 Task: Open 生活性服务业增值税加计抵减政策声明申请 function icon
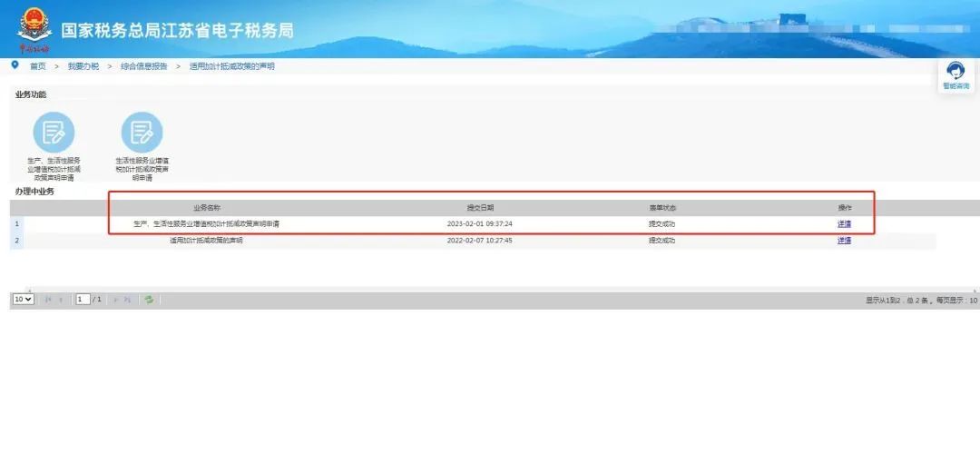[142, 132]
